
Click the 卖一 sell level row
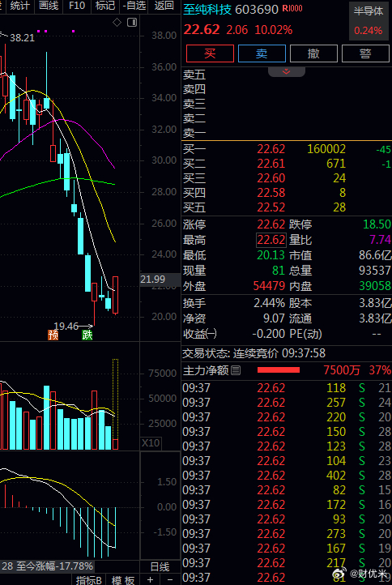[x=287, y=133]
